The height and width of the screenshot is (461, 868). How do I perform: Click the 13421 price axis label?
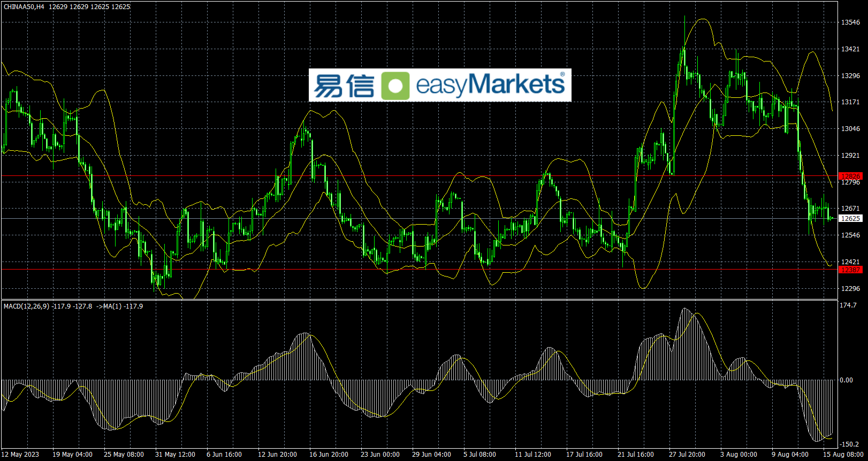[x=850, y=49]
